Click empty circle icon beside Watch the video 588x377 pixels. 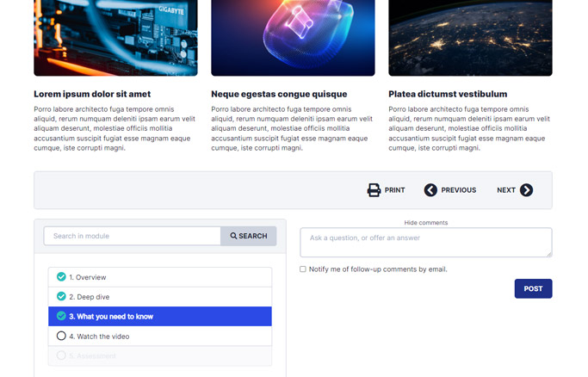coord(61,337)
